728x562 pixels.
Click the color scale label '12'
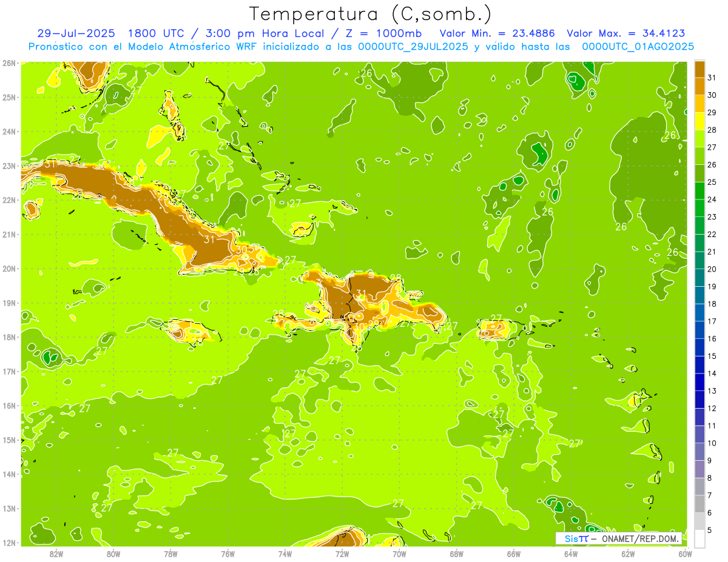click(x=712, y=408)
